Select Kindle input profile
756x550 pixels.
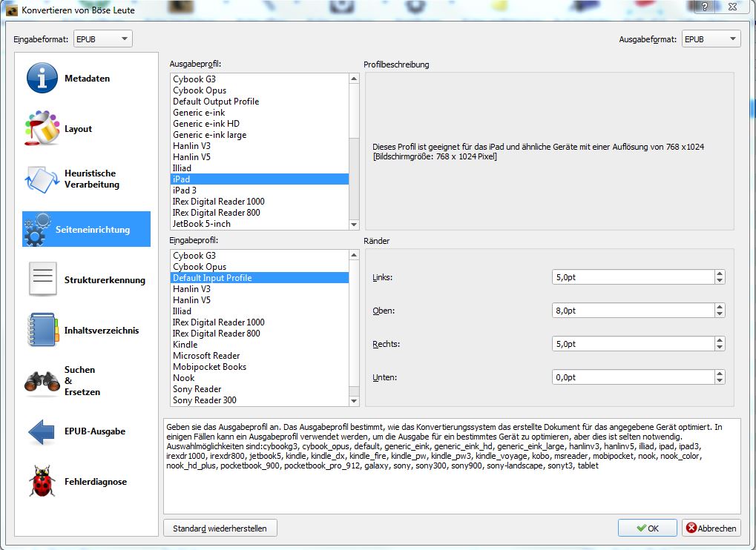[x=260, y=345]
